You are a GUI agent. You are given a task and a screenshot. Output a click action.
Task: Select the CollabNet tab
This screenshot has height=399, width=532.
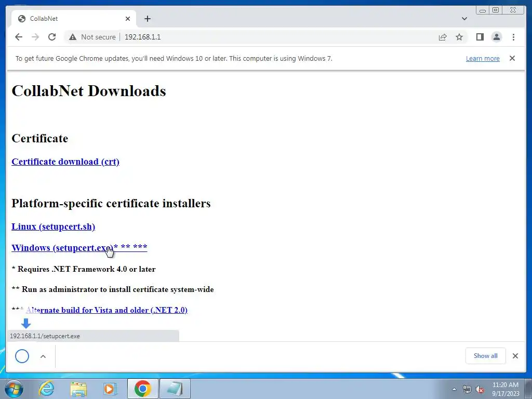pyautogui.click(x=74, y=19)
